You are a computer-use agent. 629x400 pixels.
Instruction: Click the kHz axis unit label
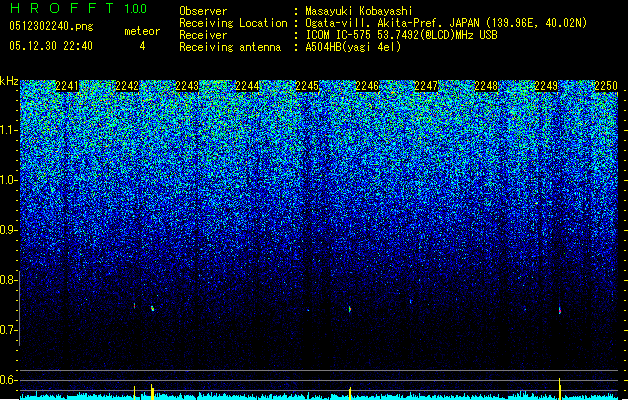click(9, 81)
